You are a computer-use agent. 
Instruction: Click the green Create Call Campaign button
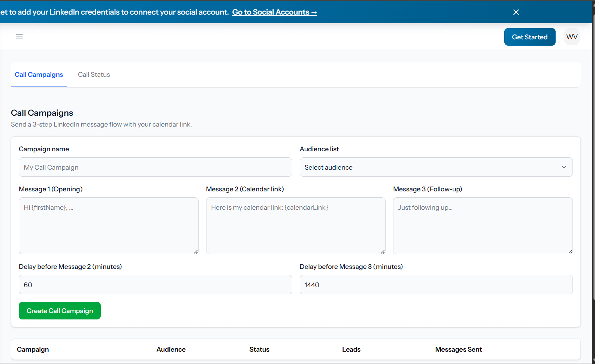60,311
